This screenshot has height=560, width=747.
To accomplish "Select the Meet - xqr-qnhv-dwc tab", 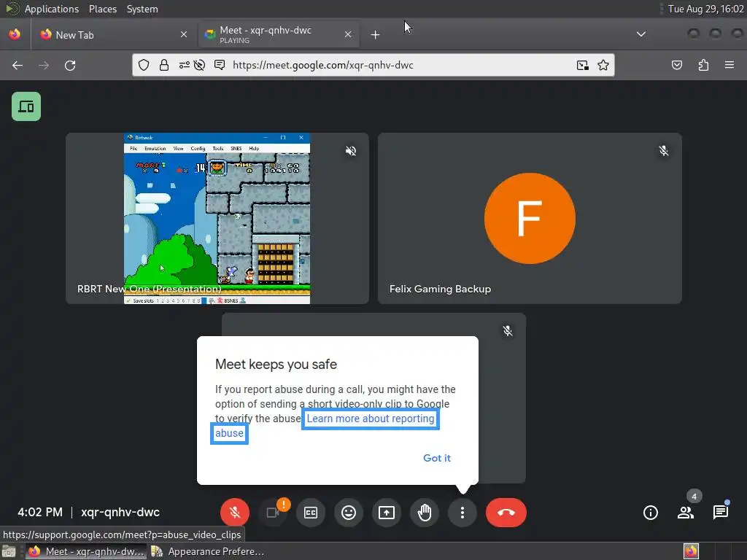I will coord(279,35).
